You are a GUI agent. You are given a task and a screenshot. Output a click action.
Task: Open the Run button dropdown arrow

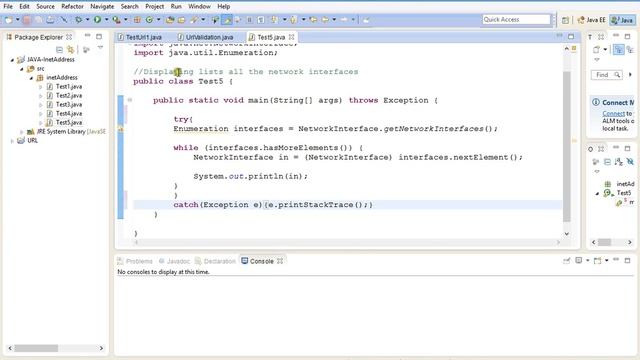106,20
